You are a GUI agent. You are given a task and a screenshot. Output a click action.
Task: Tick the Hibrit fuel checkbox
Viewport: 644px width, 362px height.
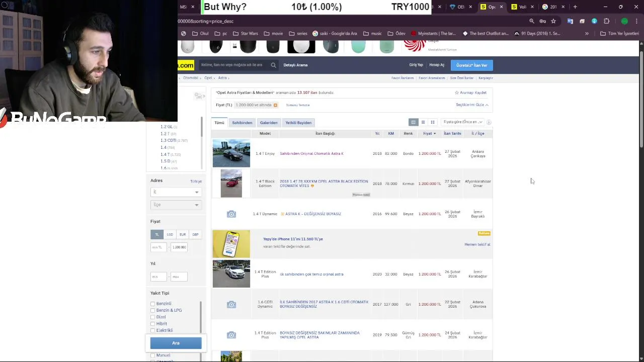coord(152,324)
